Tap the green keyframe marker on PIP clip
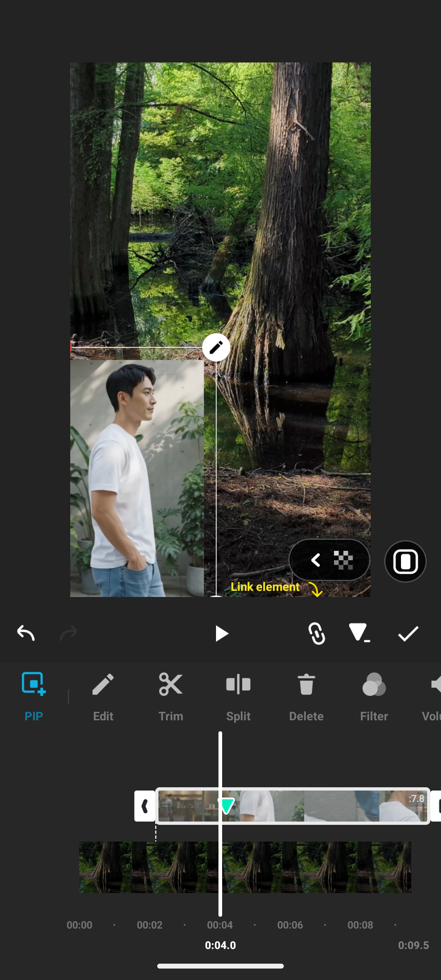This screenshot has height=980, width=441. click(227, 806)
